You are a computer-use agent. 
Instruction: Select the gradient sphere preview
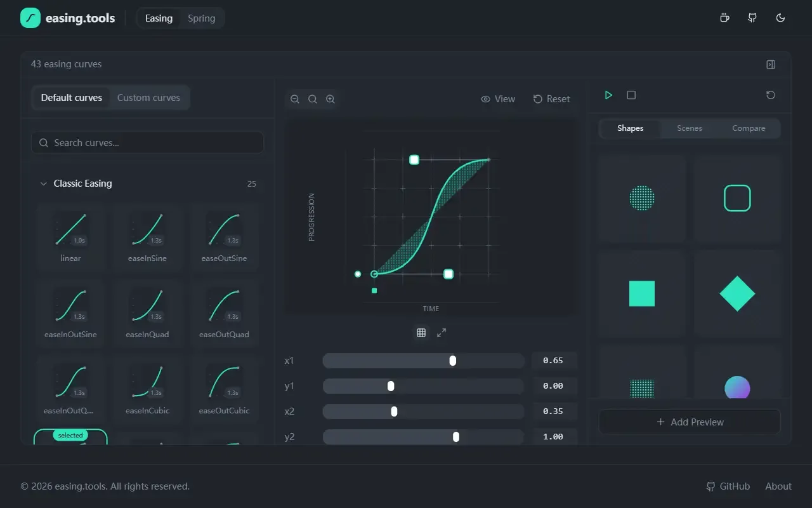click(737, 387)
